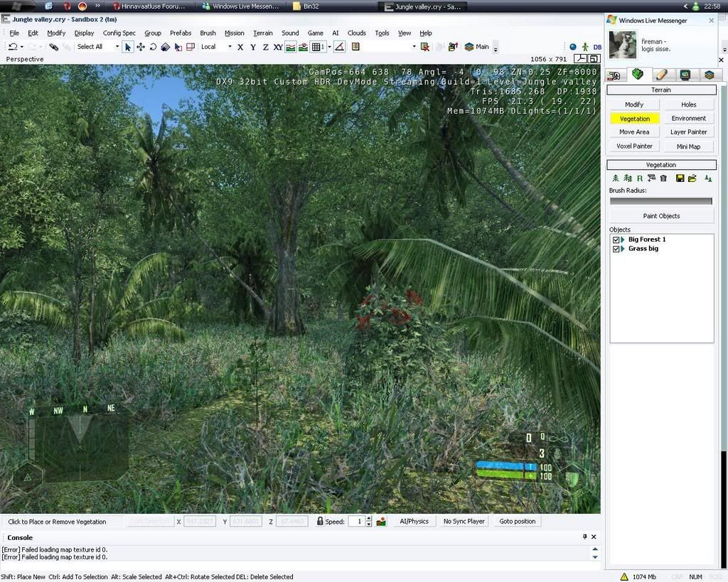Lock movement to XY plane
The height and width of the screenshot is (582, 728).
(278, 47)
